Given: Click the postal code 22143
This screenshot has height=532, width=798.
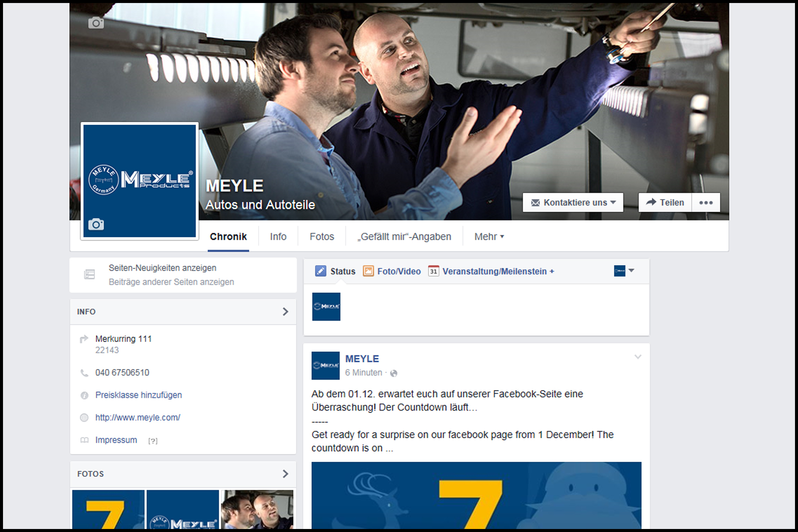Looking at the screenshot, I should tap(107, 350).
